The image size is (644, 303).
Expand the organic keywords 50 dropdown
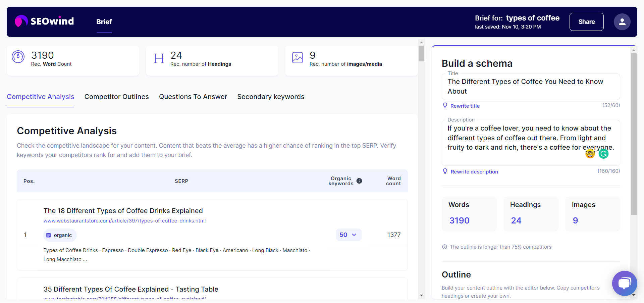coord(348,235)
